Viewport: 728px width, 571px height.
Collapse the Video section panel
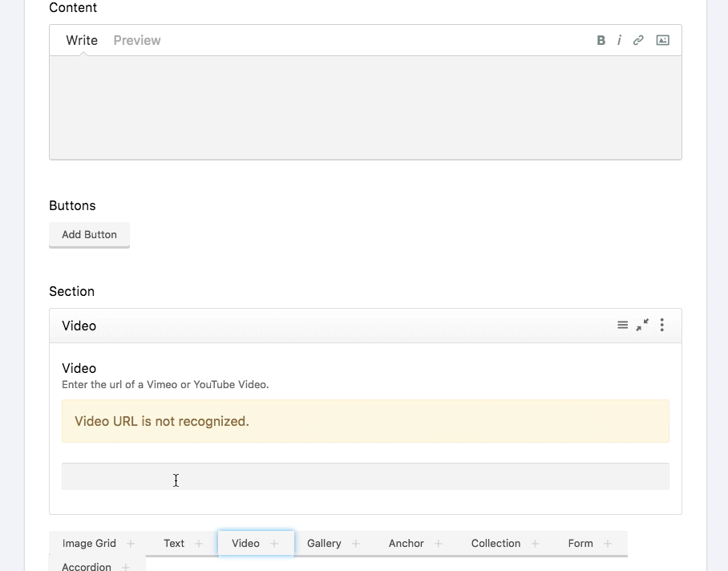642,325
